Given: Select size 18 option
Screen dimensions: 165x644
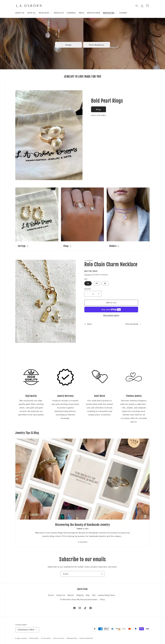Looking at the screenshot, I should (x=97, y=283).
